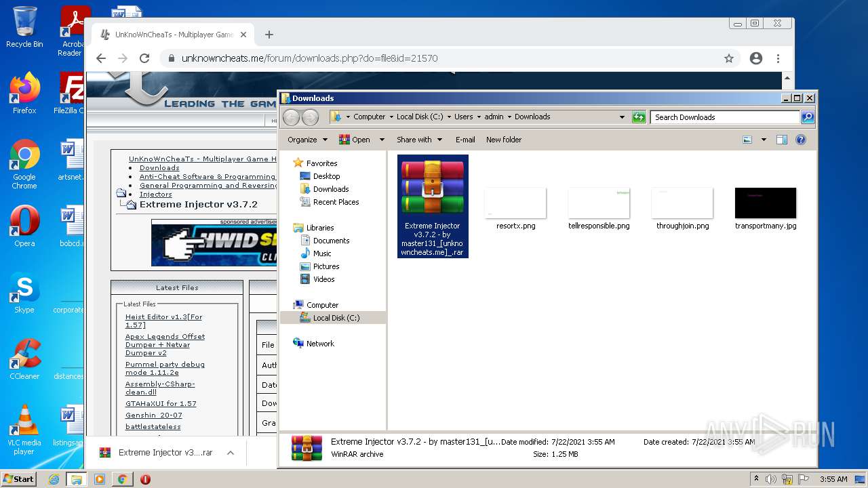Viewport: 868px width, 488px height.
Task: Select Computer in the navigation pane
Action: (x=322, y=305)
